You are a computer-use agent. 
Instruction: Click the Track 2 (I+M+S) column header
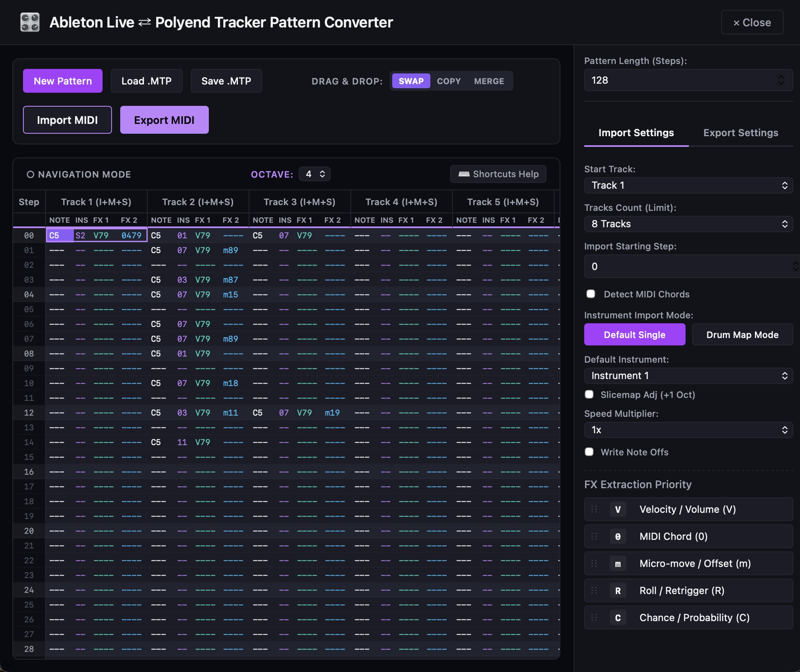pyautogui.click(x=198, y=202)
